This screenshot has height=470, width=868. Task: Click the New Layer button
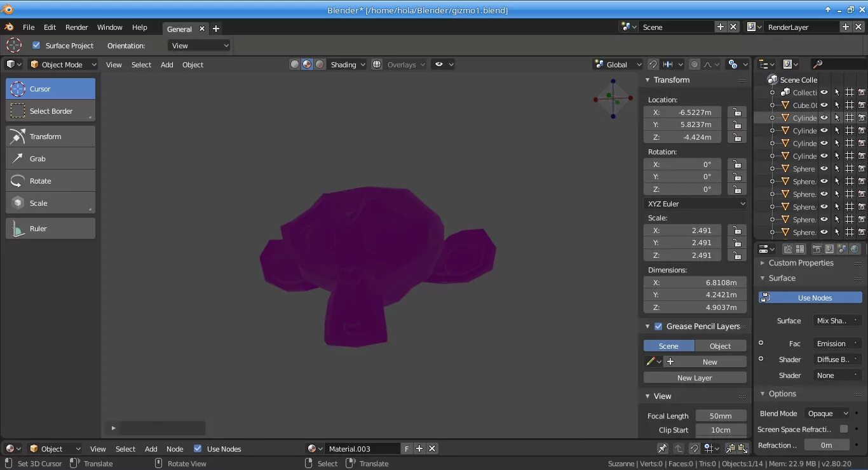[x=695, y=377]
